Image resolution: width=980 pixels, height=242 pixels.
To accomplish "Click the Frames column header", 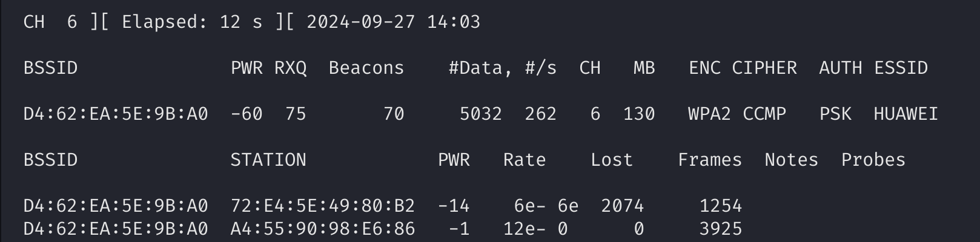I will coord(709,160).
